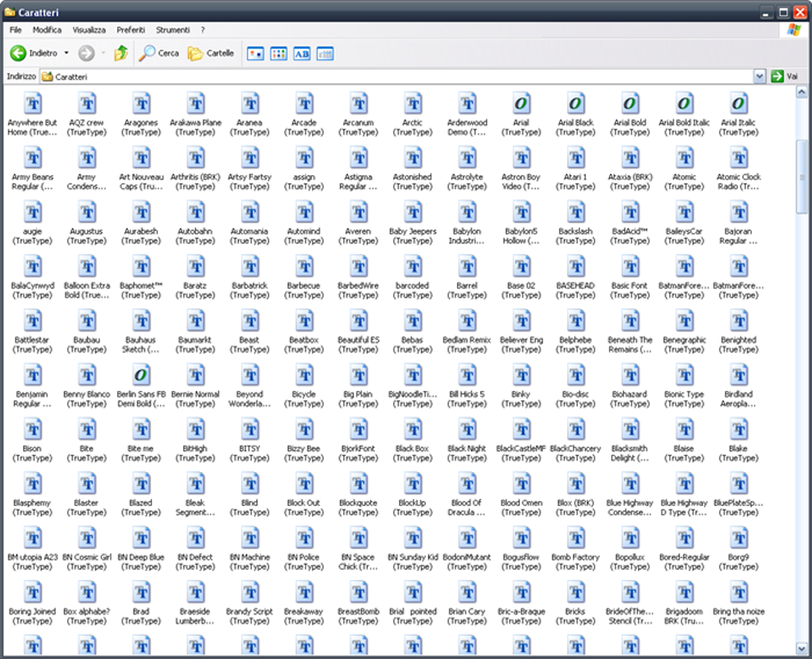Select the Aragones font file icon
This screenshot has width=812, height=659.
pos(141,103)
